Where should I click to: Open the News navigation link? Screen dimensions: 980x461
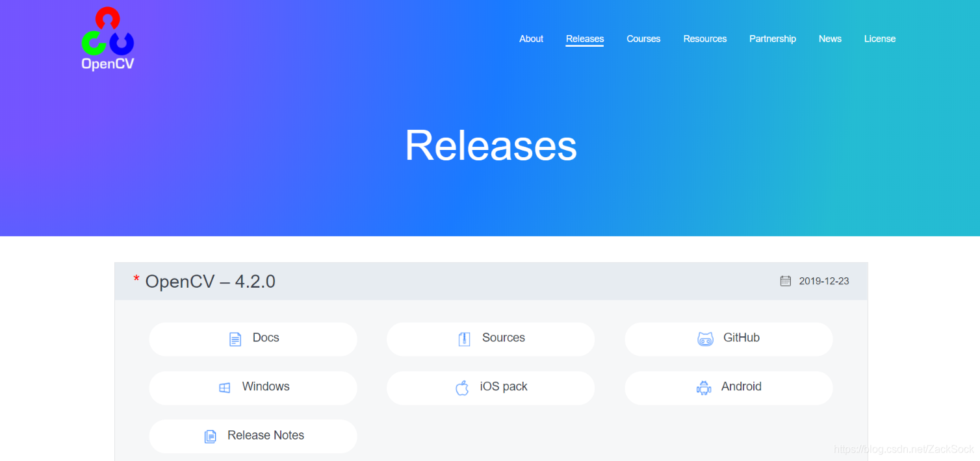[830, 39]
